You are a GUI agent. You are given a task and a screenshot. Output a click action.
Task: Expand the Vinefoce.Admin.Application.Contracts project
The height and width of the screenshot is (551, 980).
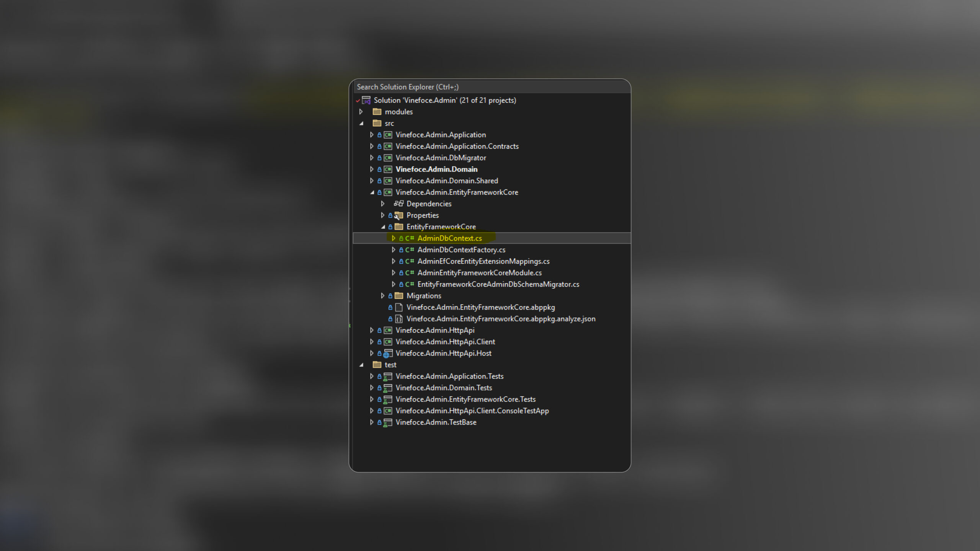click(x=372, y=146)
